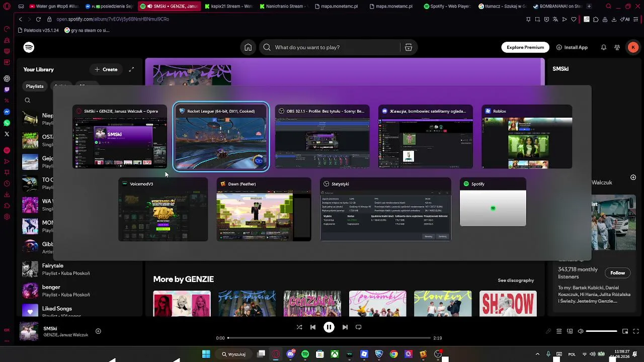Click the What do you want to play field

(x=337, y=47)
